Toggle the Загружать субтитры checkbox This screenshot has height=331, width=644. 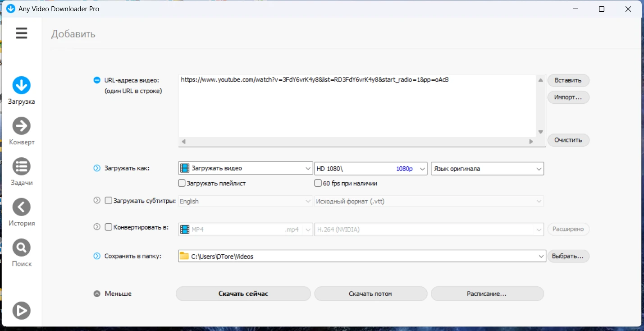click(109, 201)
